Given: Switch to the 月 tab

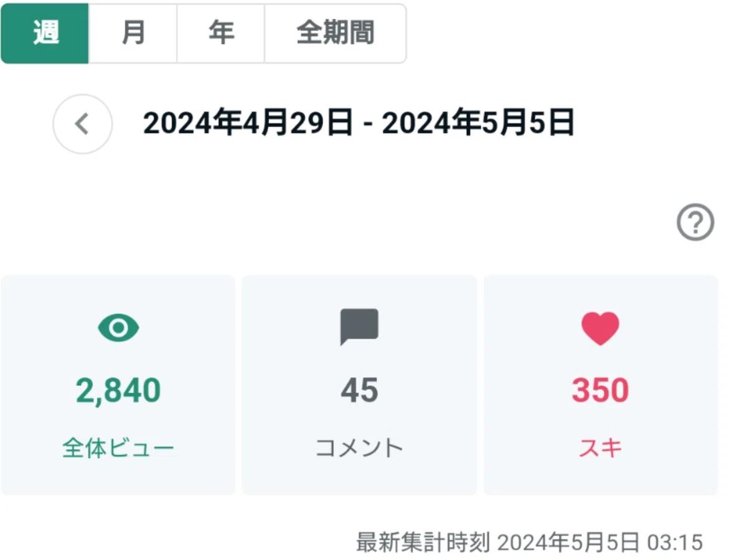Looking at the screenshot, I should point(133,34).
